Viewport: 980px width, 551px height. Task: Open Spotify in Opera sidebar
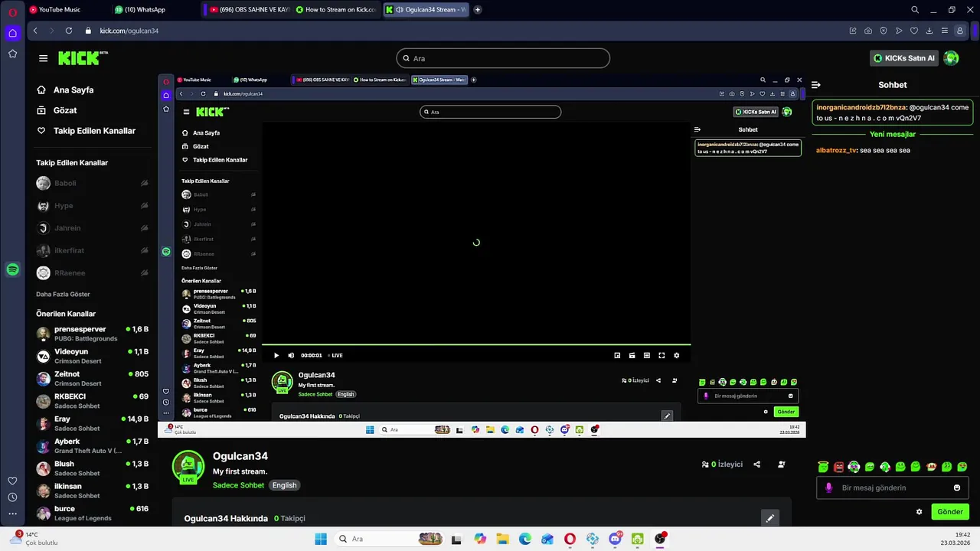13,269
